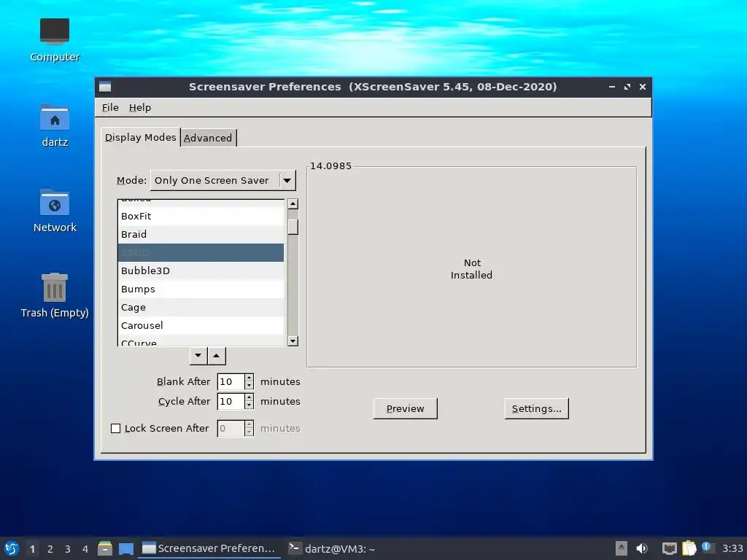Click the removable media eject tray icon
The width and height of the screenshot is (747, 560).
click(622, 548)
